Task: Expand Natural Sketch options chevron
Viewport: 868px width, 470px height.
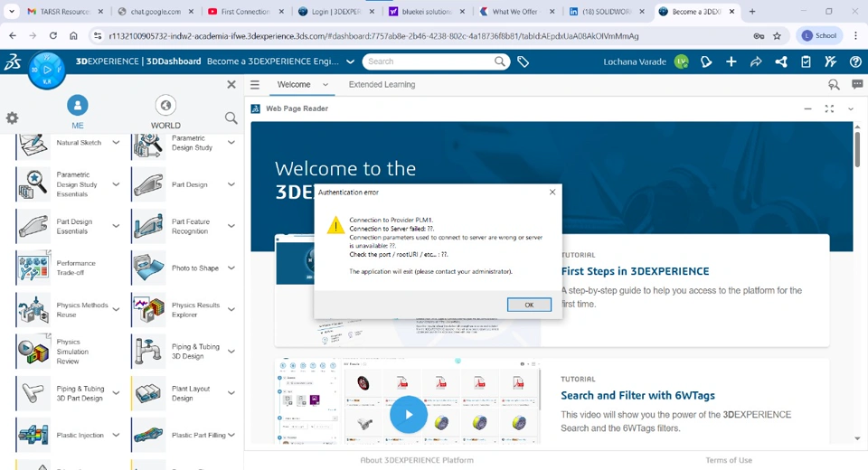Action: coord(117,143)
